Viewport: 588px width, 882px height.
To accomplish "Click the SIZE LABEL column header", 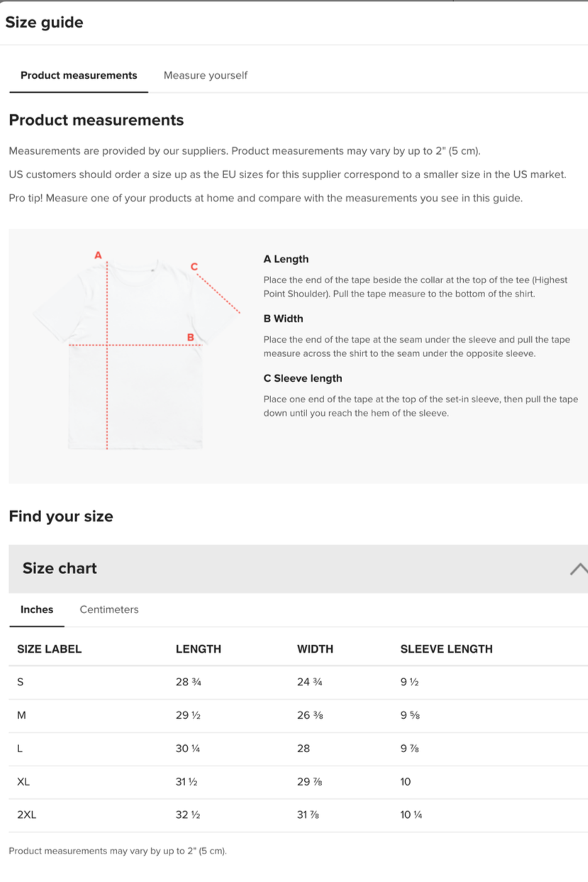I will tap(50, 649).
